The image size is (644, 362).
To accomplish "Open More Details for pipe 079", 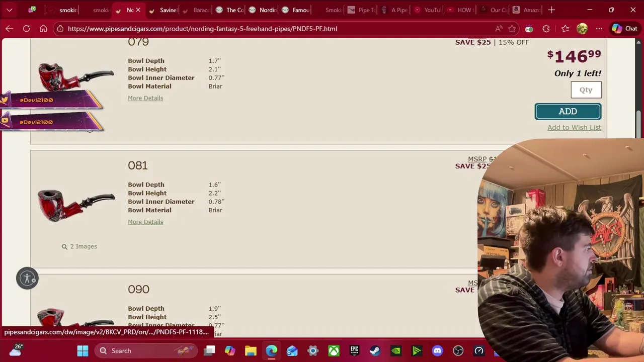I will (145, 98).
